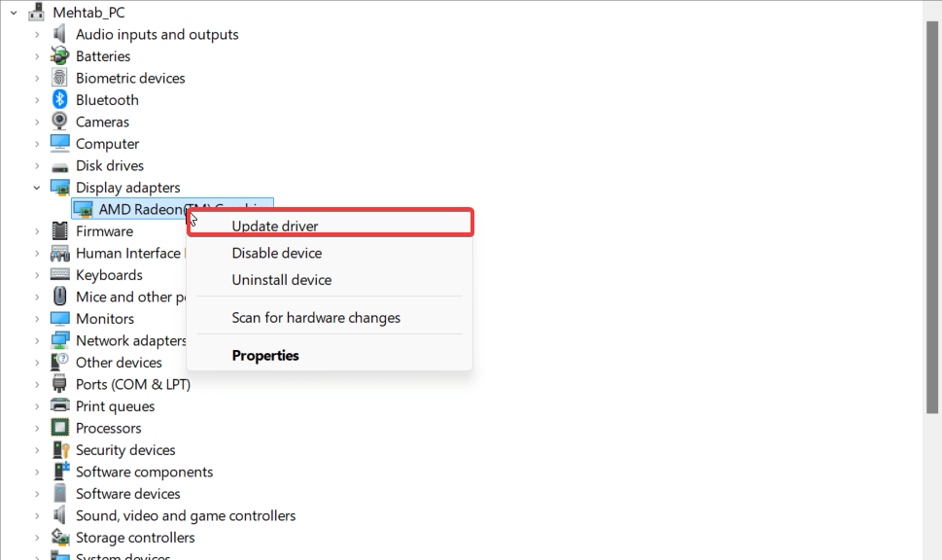Select the Bluetooth label
The width and height of the screenshot is (942, 560).
(x=107, y=100)
